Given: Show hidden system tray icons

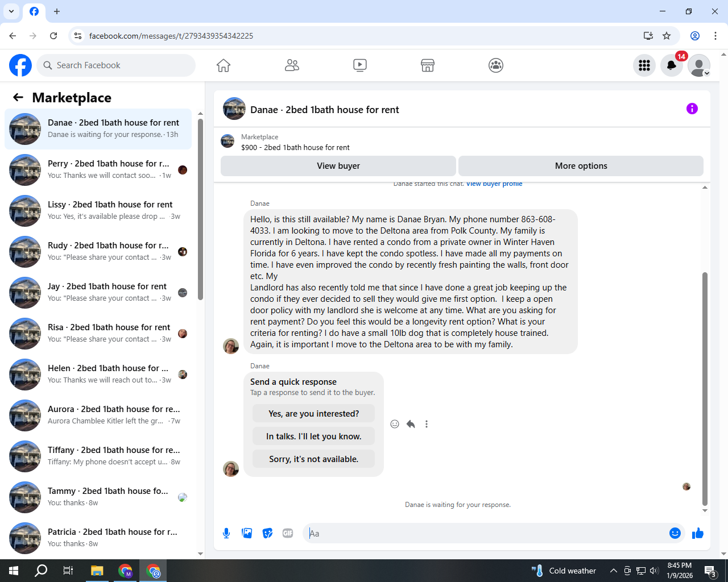Looking at the screenshot, I should (x=613, y=571).
